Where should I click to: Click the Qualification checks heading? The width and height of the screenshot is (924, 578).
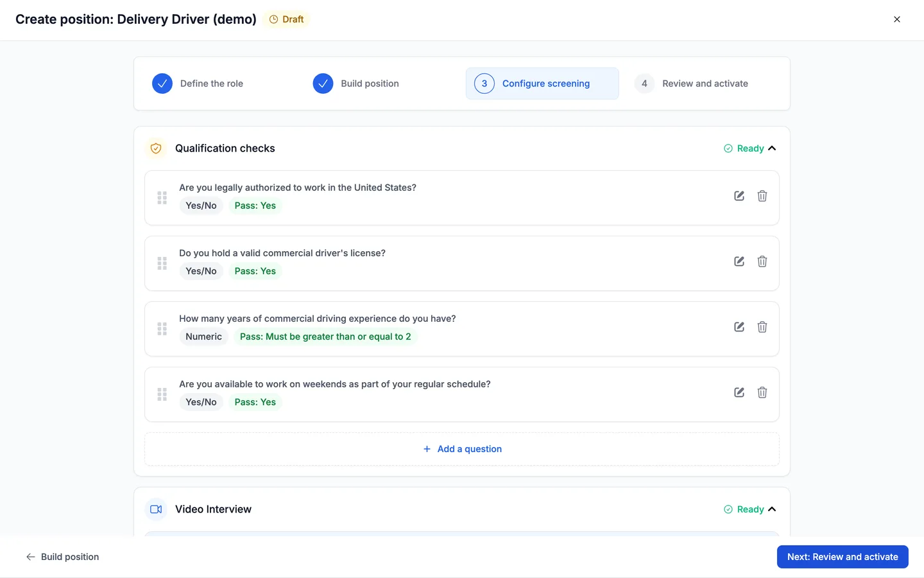(x=225, y=148)
